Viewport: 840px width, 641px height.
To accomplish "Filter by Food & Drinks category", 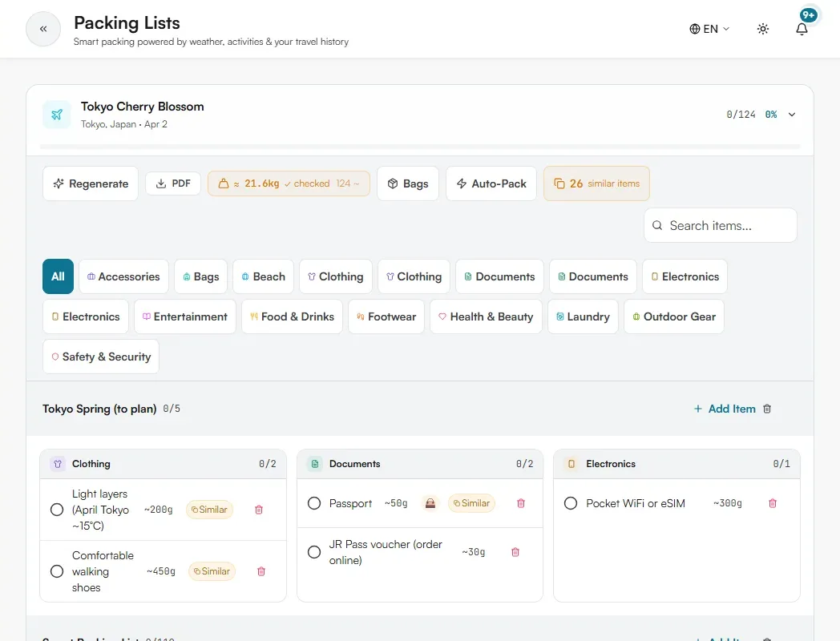I will (x=292, y=316).
